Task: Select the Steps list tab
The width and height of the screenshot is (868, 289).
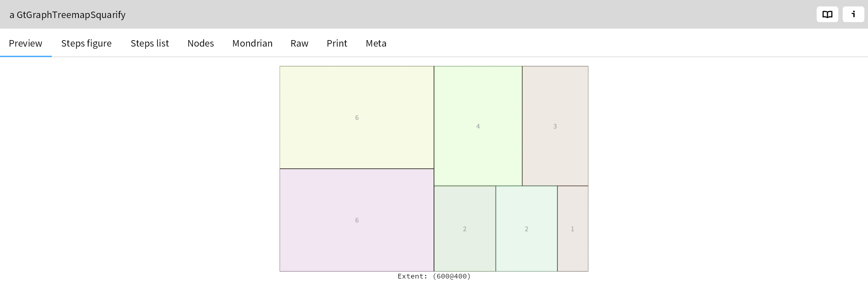Action: 150,43
